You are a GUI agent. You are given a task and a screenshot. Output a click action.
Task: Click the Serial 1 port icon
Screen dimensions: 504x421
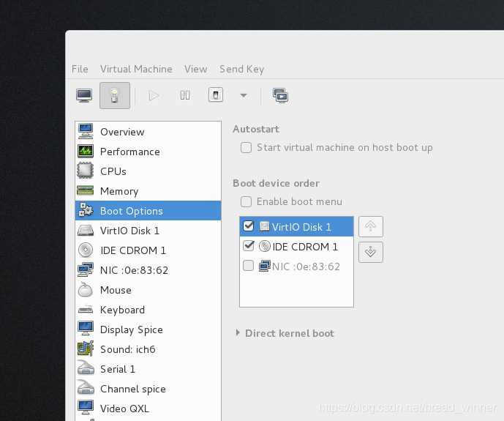[x=86, y=368]
